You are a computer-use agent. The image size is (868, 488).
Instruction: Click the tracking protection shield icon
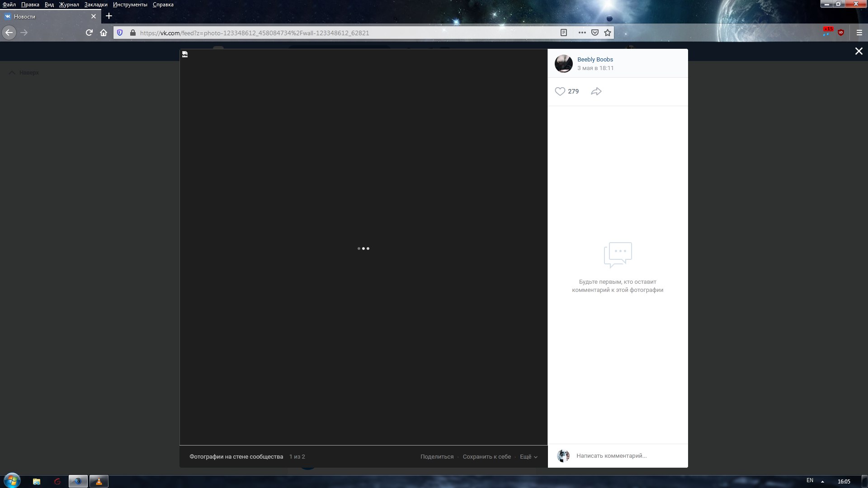120,33
